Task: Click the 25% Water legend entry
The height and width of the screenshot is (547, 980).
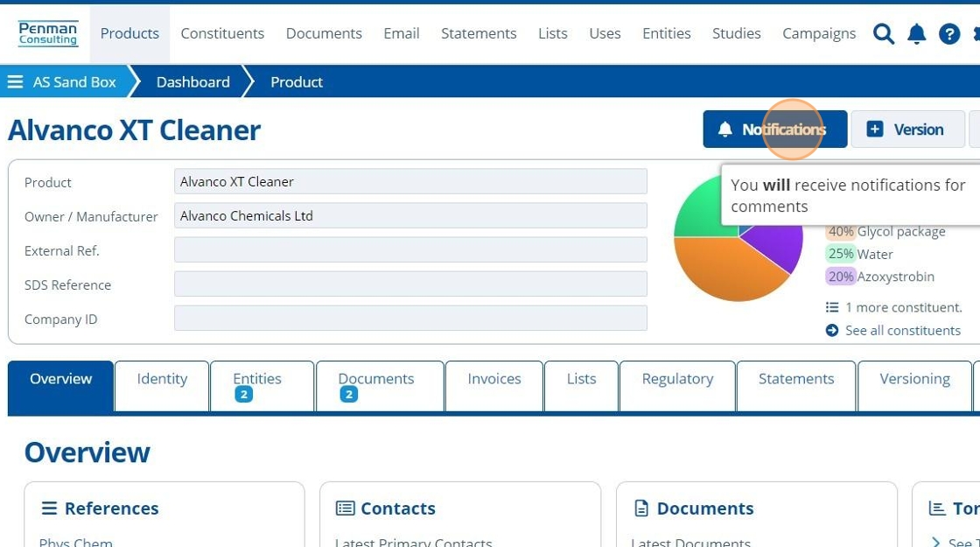Action: click(859, 254)
